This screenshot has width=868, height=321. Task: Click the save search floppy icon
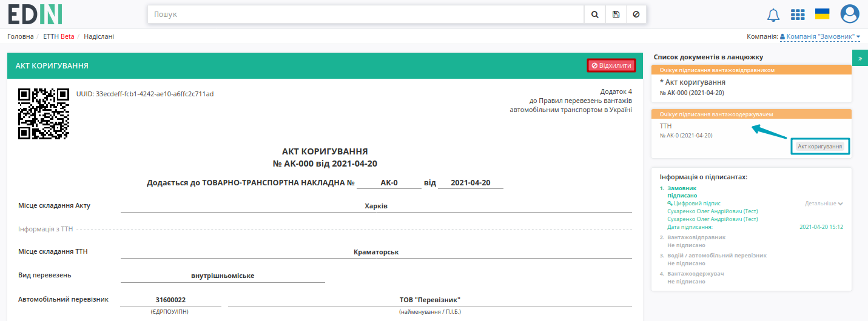click(616, 15)
